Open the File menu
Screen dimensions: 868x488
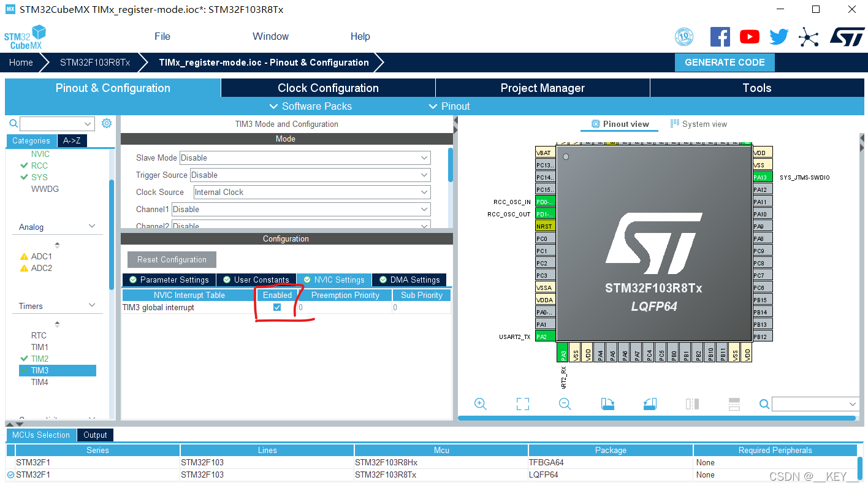162,36
